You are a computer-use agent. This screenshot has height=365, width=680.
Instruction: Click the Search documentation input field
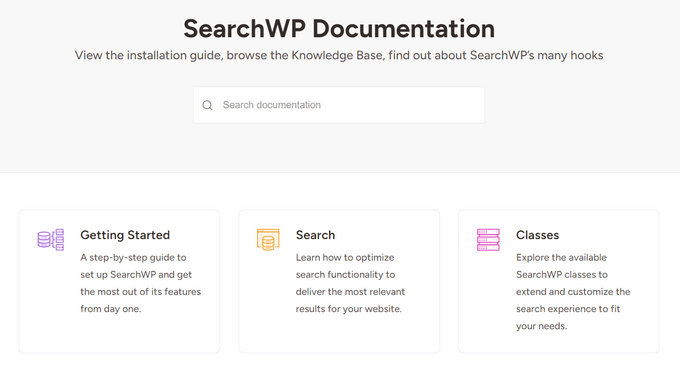pyautogui.click(x=339, y=105)
